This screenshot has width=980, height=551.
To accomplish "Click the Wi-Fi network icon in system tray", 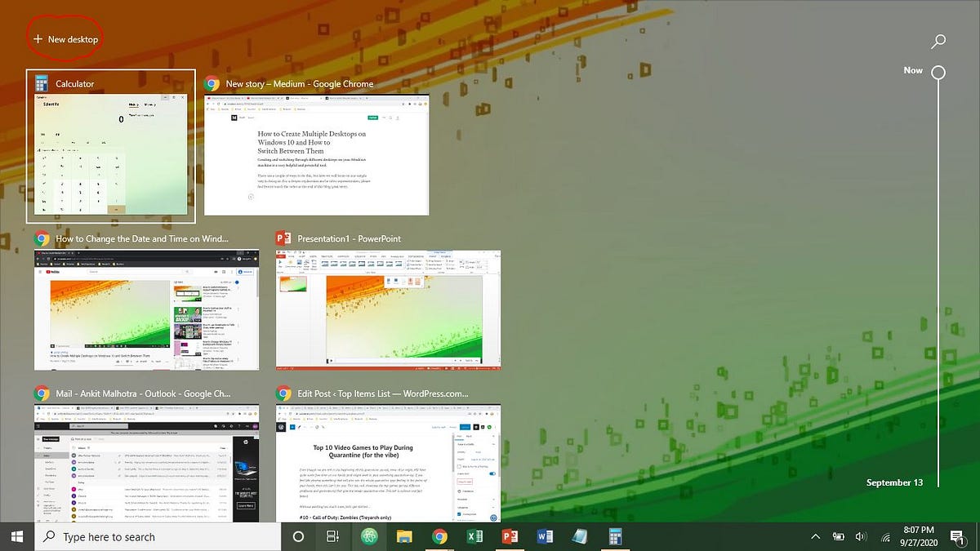I will (x=884, y=536).
